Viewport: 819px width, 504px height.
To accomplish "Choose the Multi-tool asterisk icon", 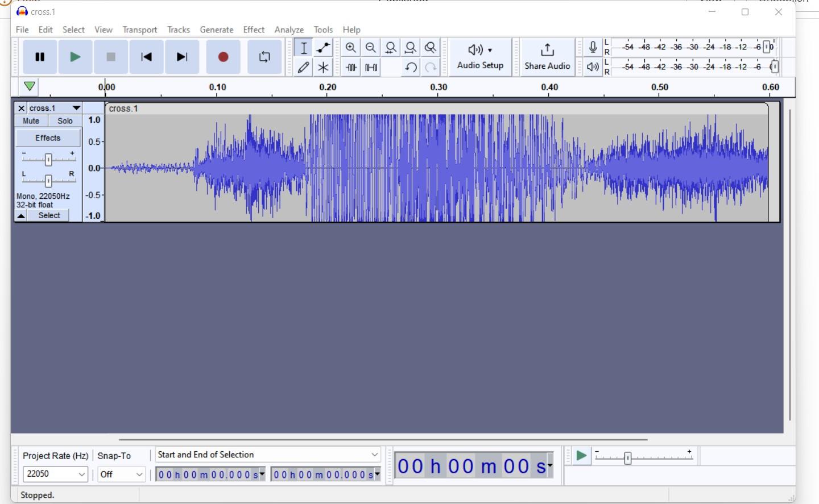I will click(x=324, y=68).
